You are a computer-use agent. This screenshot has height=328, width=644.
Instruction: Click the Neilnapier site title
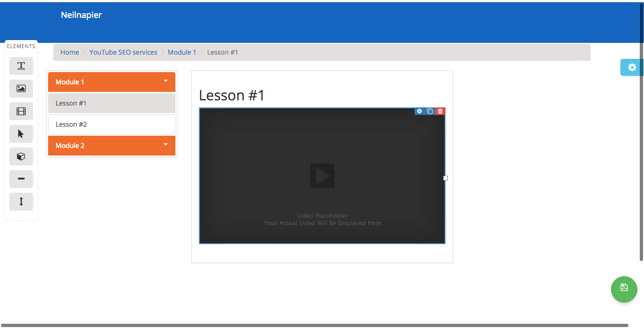click(81, 15)
